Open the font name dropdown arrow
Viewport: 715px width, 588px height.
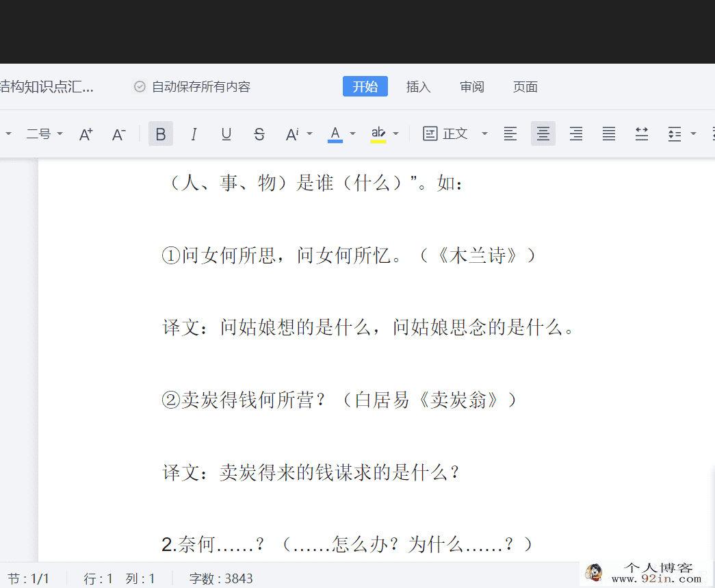tap(8, 133)
